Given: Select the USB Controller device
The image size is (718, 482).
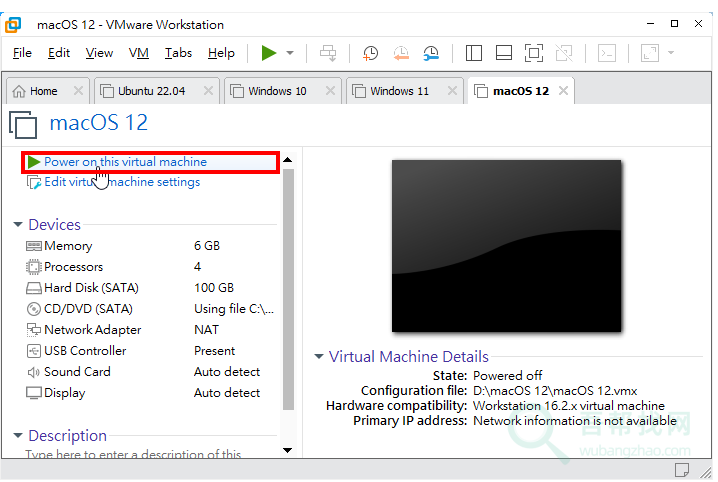Looking at the screenshot, I should click(x=150, y=351).
